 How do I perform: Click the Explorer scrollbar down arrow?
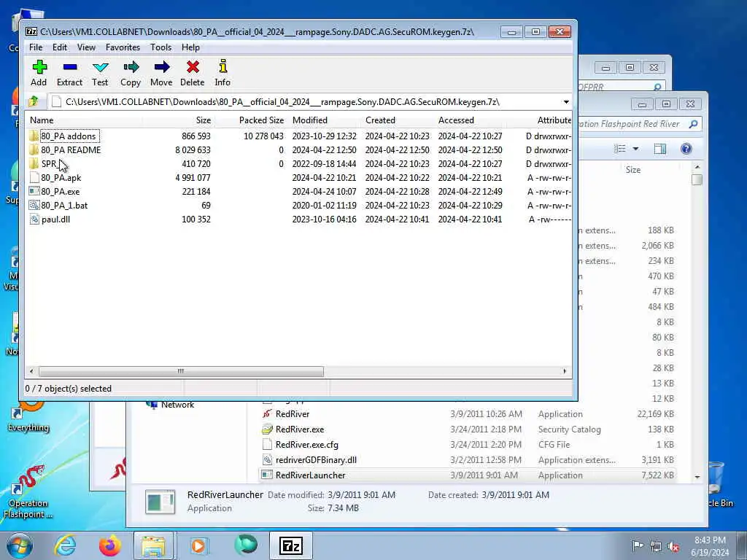pyautogui.click(x=697, y=477)
